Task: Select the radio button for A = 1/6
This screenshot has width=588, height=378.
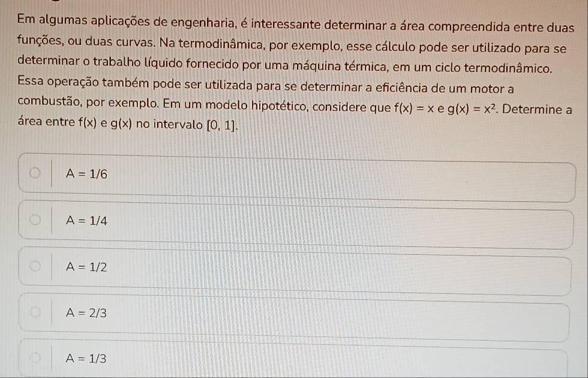Action: pos(36,174)
